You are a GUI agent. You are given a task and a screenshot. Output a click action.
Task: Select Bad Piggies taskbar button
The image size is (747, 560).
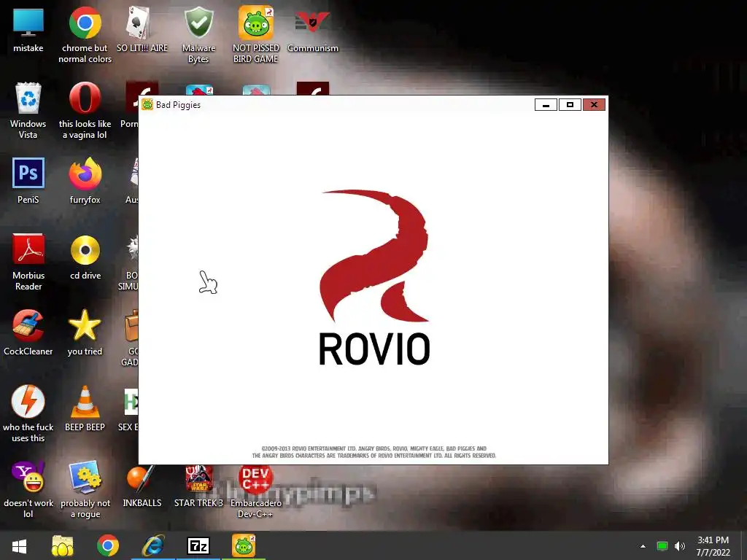coord(244,546)
